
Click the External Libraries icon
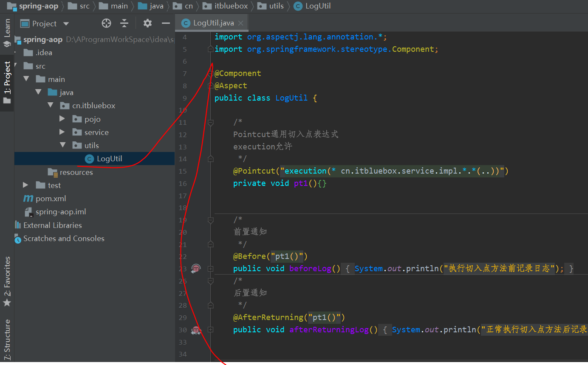[x=18, y=225]
